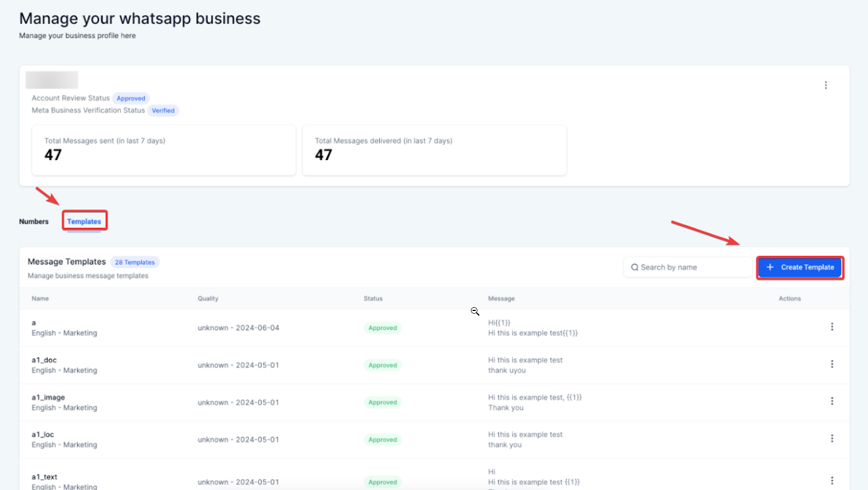The image size is (868, 490).
Task: Click Approved status in a1_image row
Action: click(382, 402)
